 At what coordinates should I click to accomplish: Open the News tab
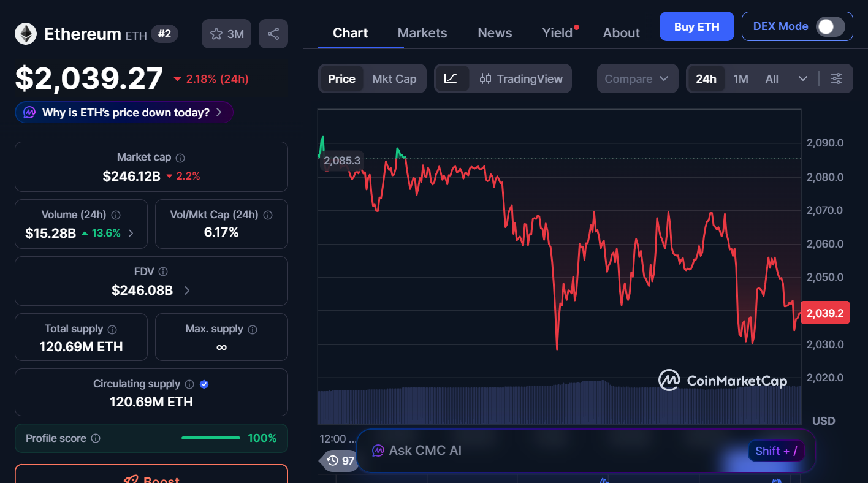coord(495,32)
